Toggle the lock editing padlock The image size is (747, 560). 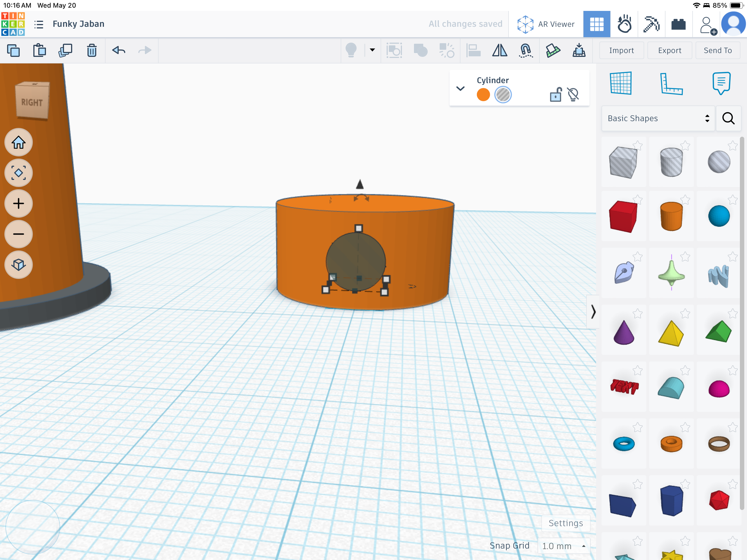(x=556, y=95)
